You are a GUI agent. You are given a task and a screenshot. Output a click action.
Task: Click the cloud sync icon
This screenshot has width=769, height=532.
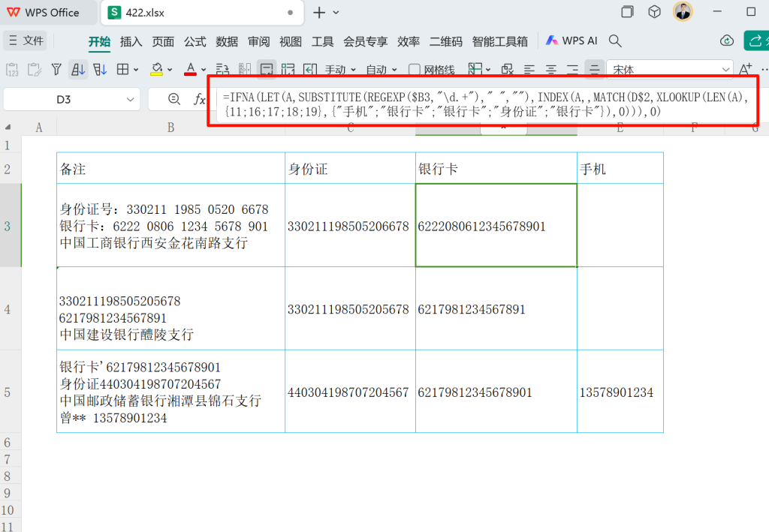click(x=727, y=41)
